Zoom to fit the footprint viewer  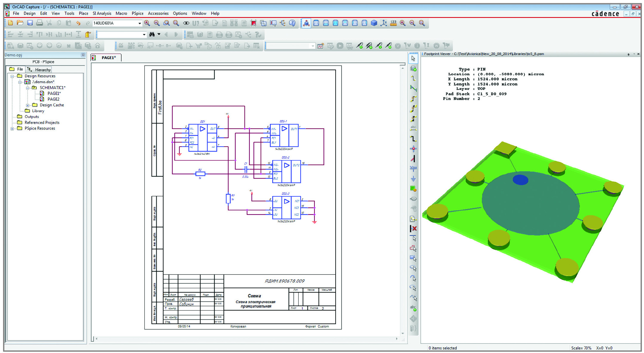[x=422, y=23]
